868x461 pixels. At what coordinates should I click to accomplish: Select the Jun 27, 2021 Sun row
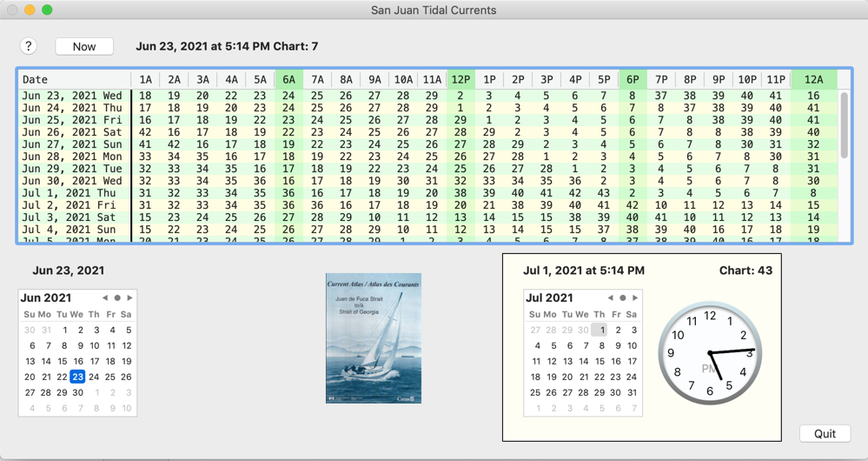click(72, 145)
